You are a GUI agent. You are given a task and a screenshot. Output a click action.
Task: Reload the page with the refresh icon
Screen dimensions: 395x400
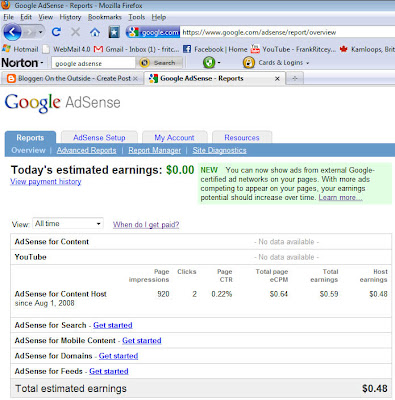(x=56, y=32)
